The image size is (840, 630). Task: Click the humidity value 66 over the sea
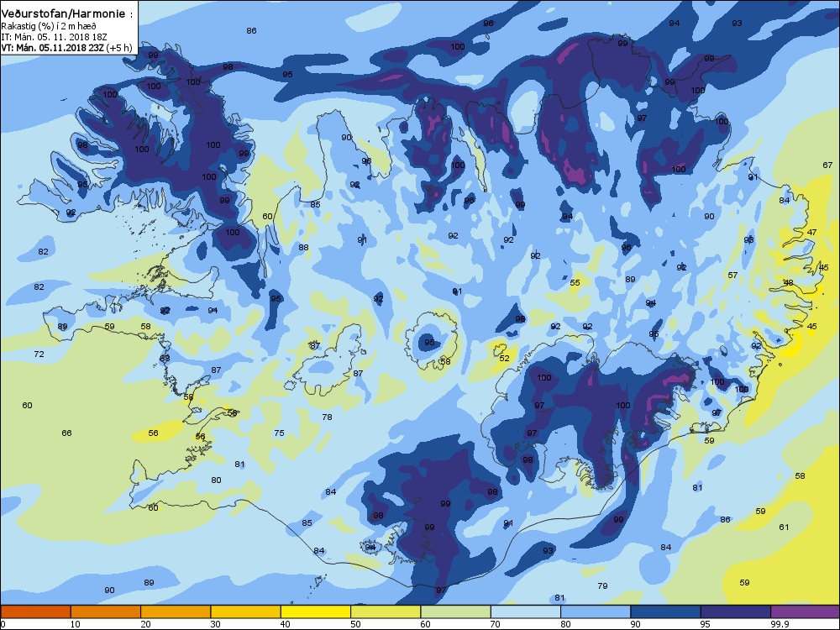tap(66, 433)
